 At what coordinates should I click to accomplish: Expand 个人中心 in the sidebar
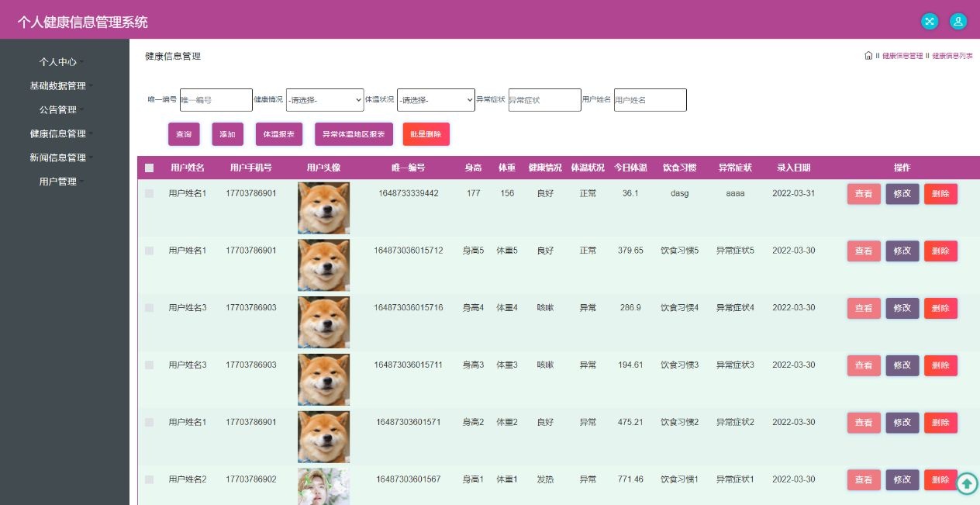click(x=62, y=61)
